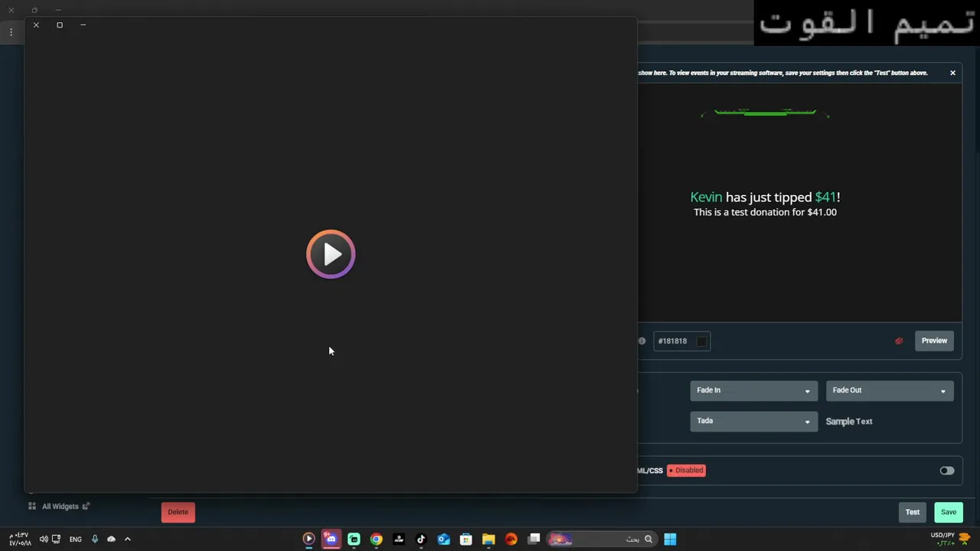Expand the Tada text animation dropdown
Screen dimensions: 980x551
tap(753, 421)
